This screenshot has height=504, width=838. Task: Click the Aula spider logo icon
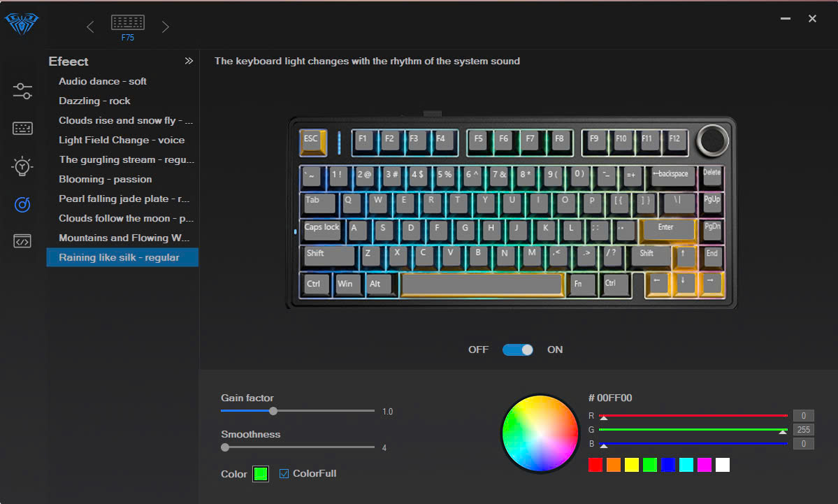[22, 25]
